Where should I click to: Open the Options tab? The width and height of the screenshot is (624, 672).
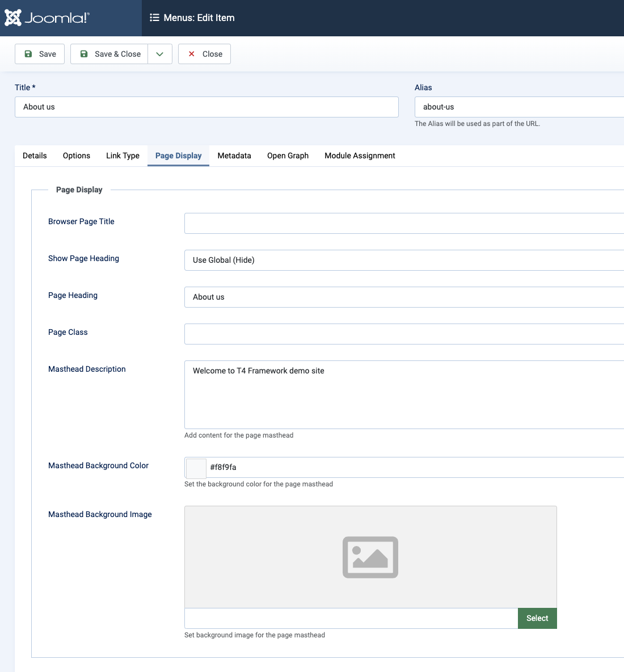coord(77,156)
